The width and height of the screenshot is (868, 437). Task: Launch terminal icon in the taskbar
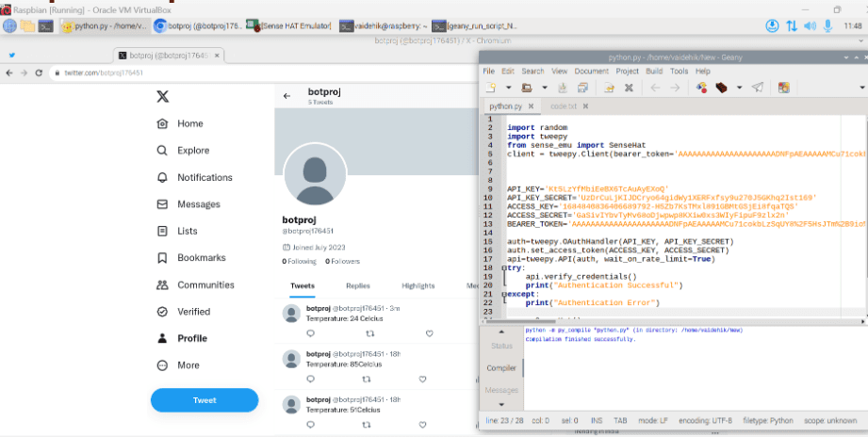45,26
